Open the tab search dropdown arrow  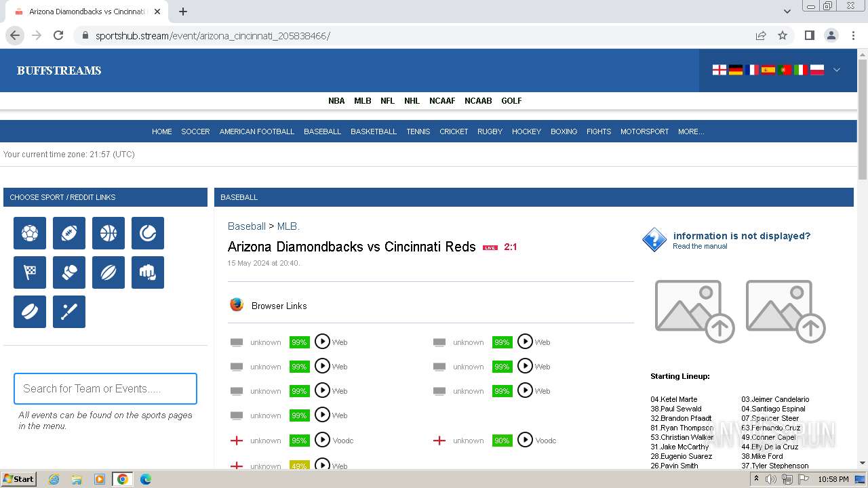click(x=787, y=12)
